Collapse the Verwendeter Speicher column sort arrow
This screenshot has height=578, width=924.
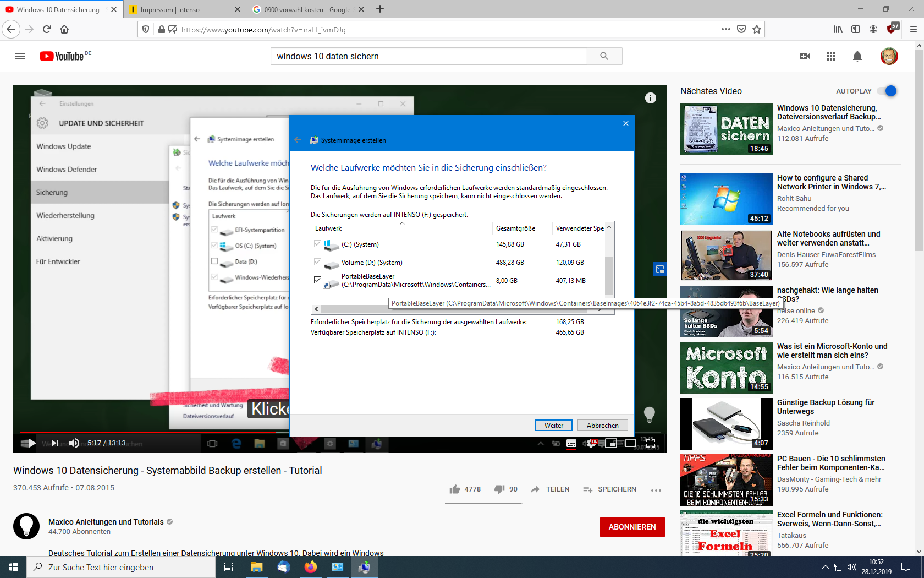(609, 228)
